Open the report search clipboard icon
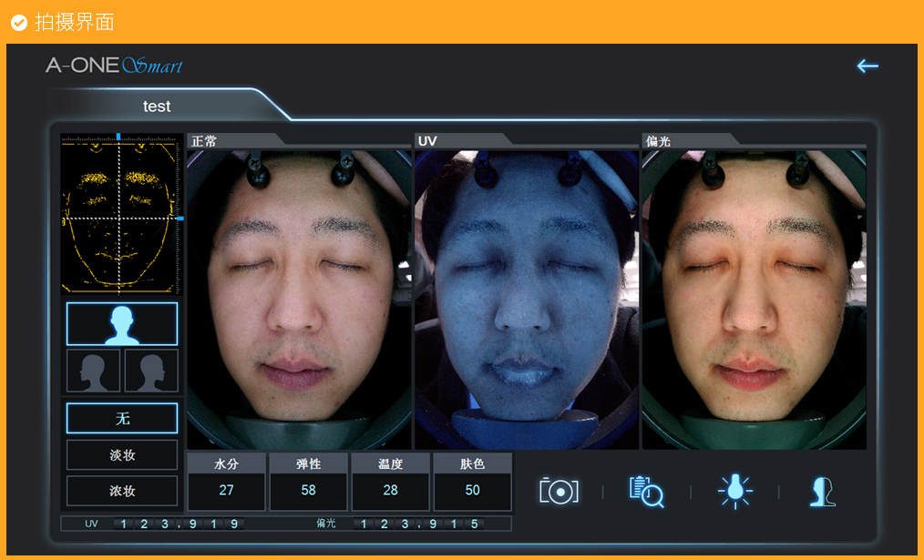The width and height of the screenshot is (924, 560). point(646,491)
